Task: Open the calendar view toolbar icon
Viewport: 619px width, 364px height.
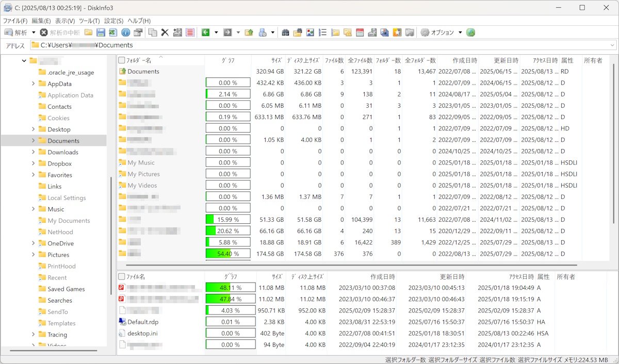Action: coord(360,32)
